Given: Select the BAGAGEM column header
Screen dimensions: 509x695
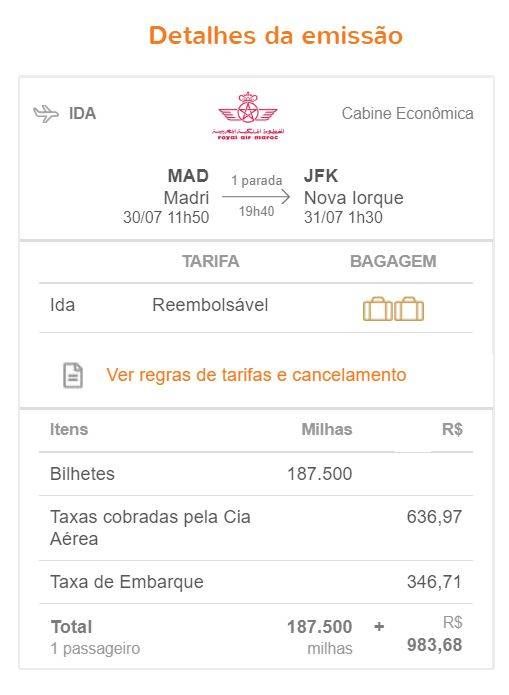Looking at the screenshot, I should tap(393, 262).
